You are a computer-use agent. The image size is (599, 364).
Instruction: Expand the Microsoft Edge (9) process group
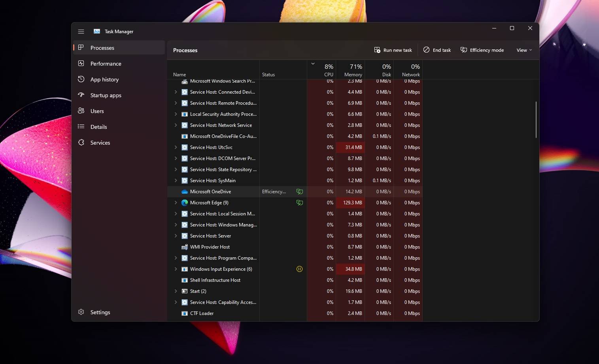coord(176,202)
